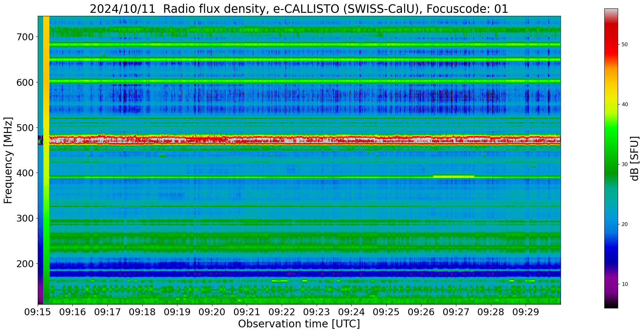Click the 'Observation time [UTC]' x-axis label

point(299,324)
